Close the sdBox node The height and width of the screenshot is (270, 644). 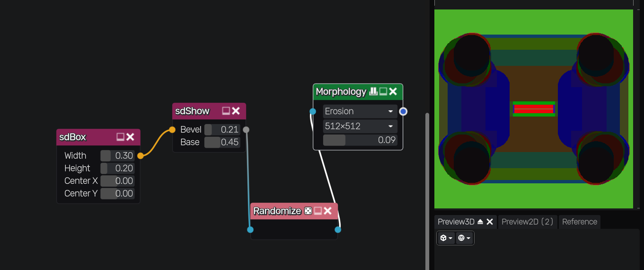pos(131,137)
